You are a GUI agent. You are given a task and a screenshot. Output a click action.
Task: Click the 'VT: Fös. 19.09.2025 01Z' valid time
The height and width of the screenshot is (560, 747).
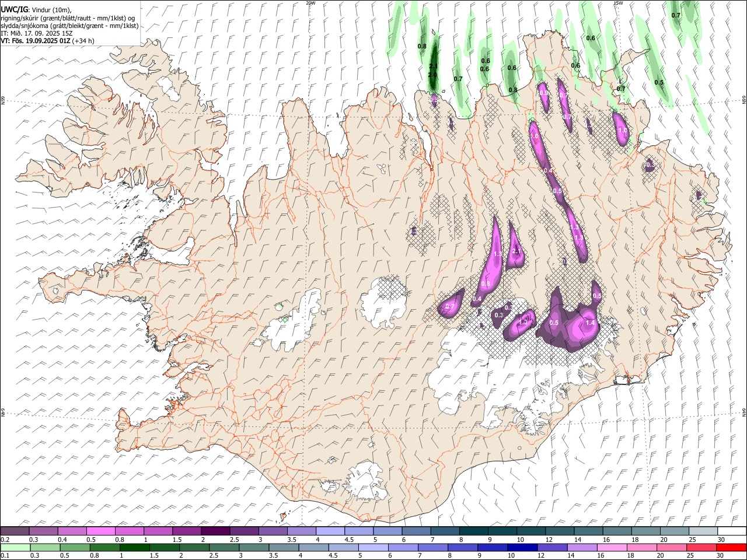coord(36,41)
